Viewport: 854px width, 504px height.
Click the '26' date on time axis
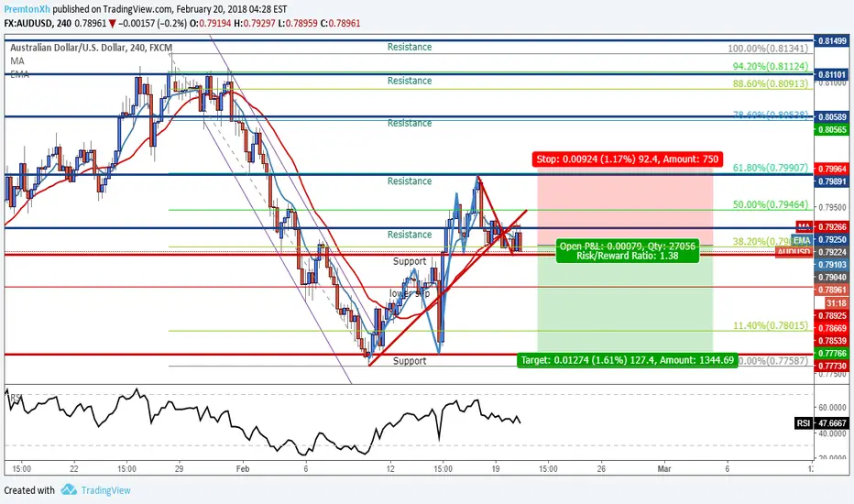pos(601,468)
